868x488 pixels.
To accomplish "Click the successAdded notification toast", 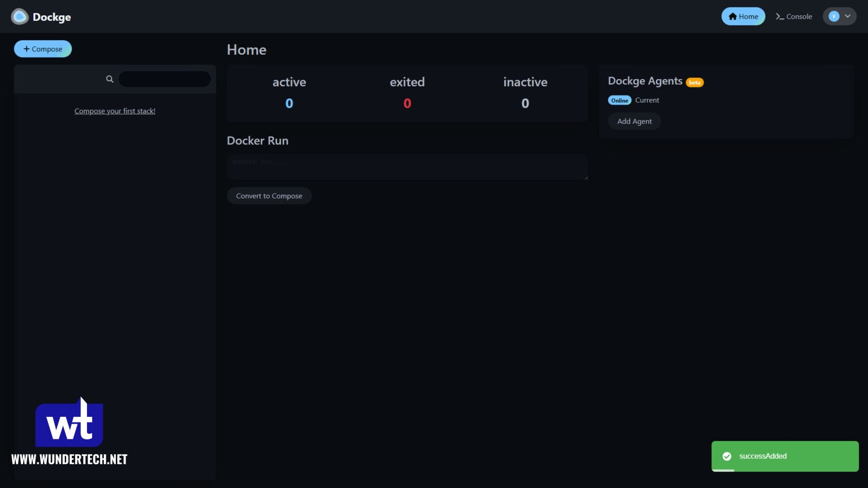I will pos(784,456).
